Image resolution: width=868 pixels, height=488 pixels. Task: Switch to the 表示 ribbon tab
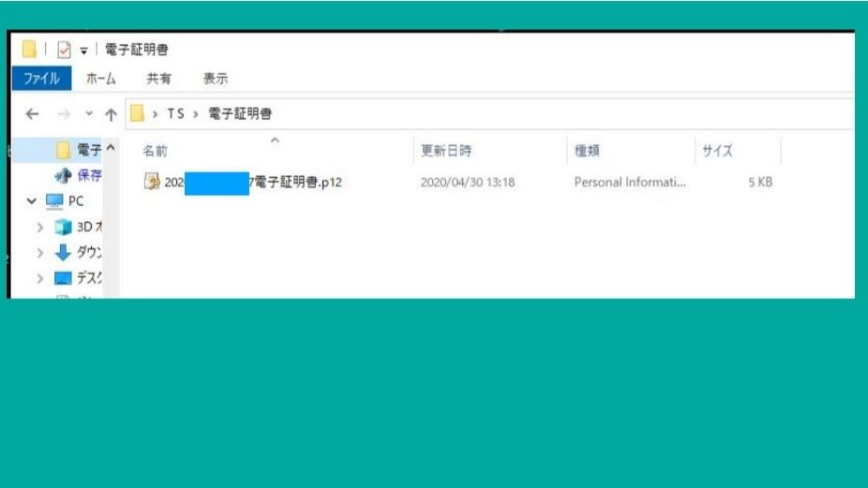(216, 79)
